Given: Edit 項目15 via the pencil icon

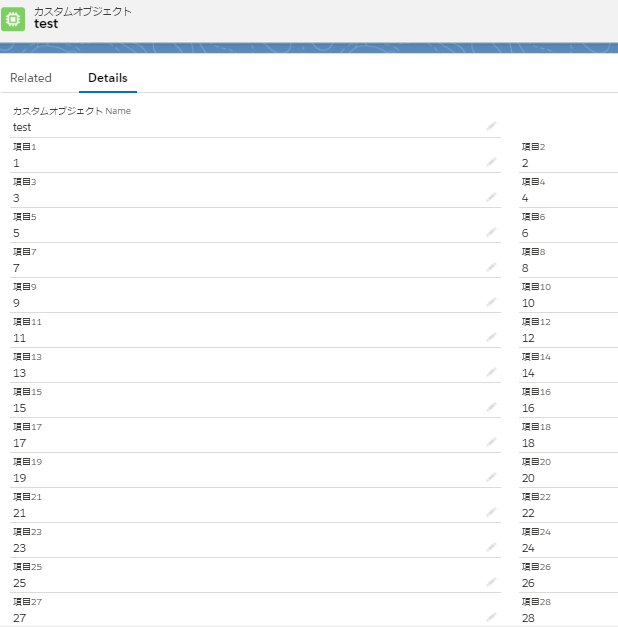Looking at the screenshot, I should [x=491, y=407].
